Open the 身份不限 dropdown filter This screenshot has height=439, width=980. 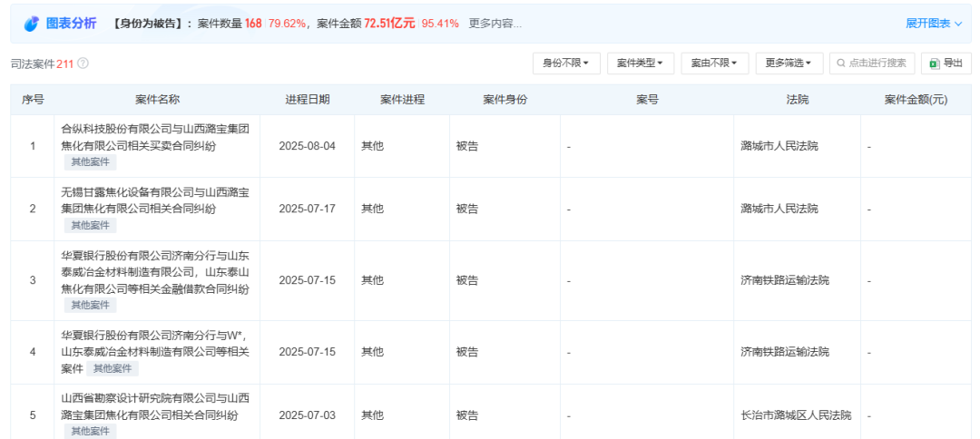coord(566,63)
